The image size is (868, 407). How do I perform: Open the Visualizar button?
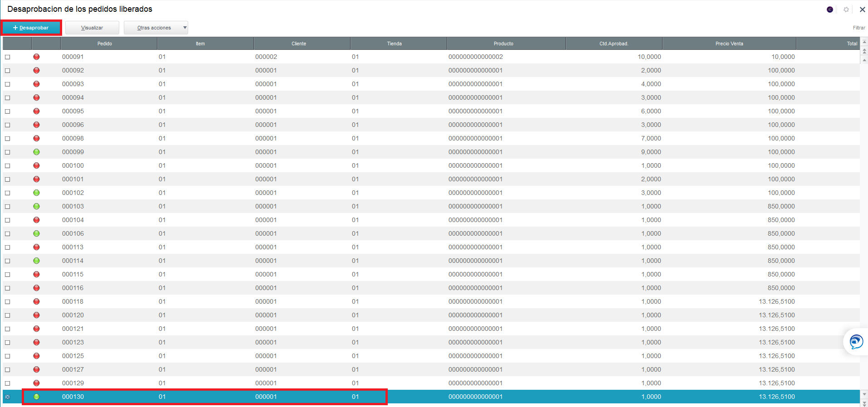[92, 28]
